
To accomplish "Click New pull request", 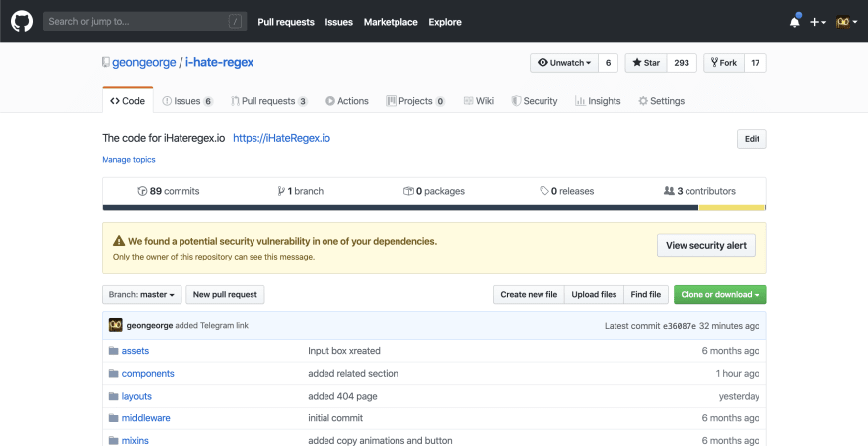I will [x=225, y=295].
